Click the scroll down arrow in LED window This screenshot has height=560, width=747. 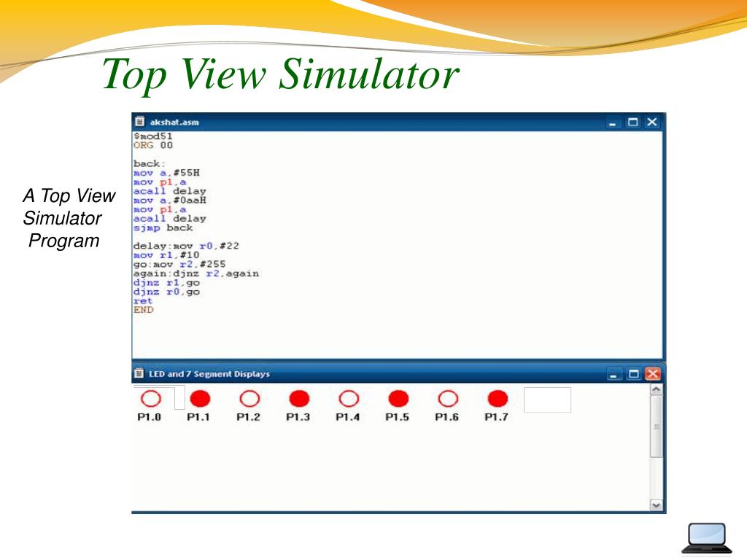(656, 505)
